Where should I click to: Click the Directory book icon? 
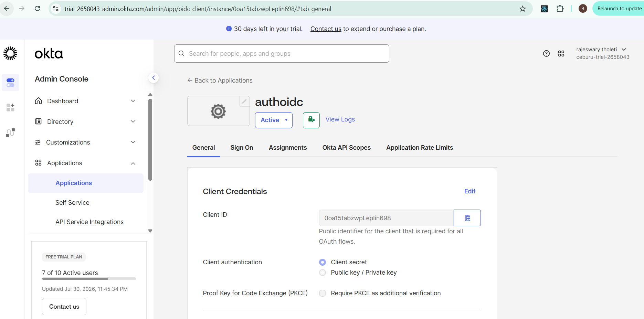pyautogui.click(x=39, y=121)
